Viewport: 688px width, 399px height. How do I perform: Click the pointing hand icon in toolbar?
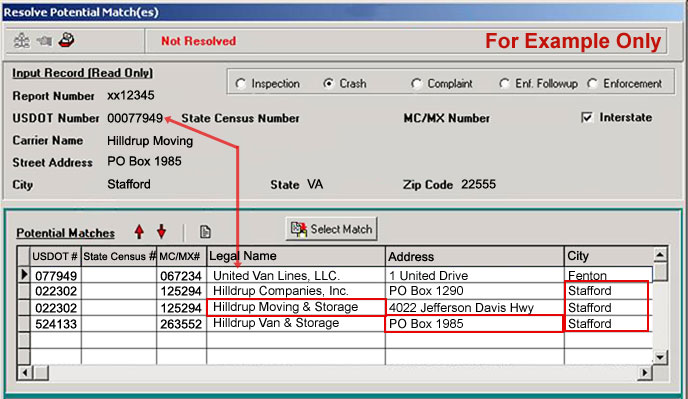point(44,41)
